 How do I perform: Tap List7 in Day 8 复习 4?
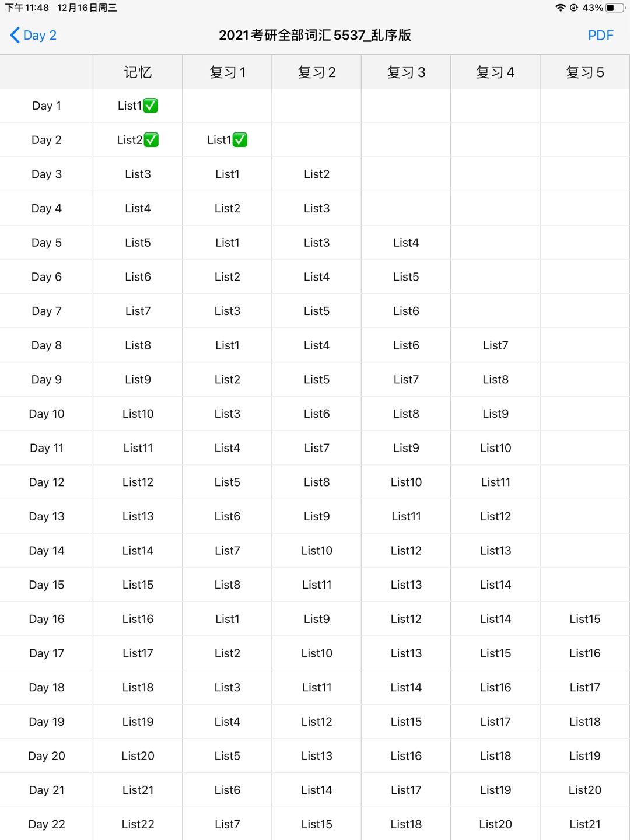coord(495,345)
